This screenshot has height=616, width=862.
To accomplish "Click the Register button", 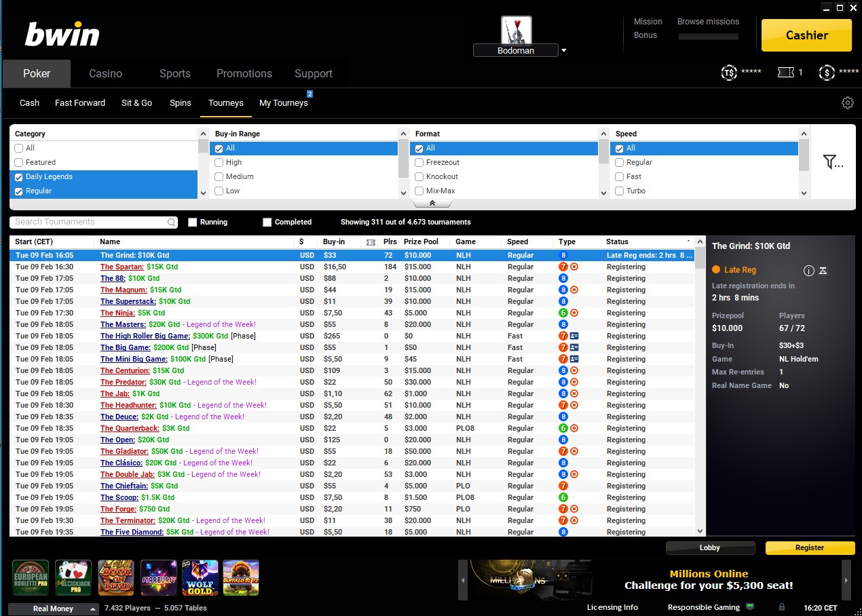I will [810, 548].
